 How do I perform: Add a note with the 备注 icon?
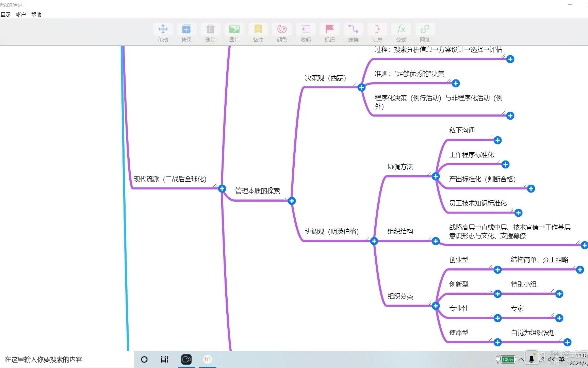point(258,32)
